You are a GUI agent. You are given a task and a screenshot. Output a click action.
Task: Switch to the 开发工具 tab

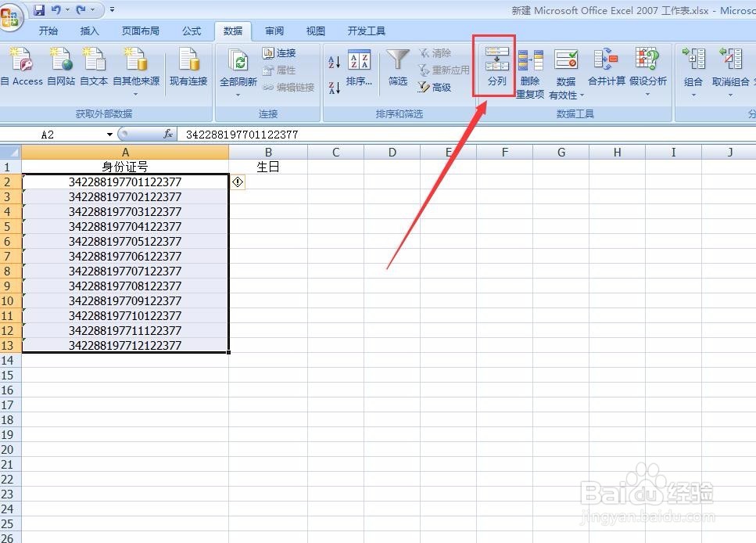click(x=367, y=31)
